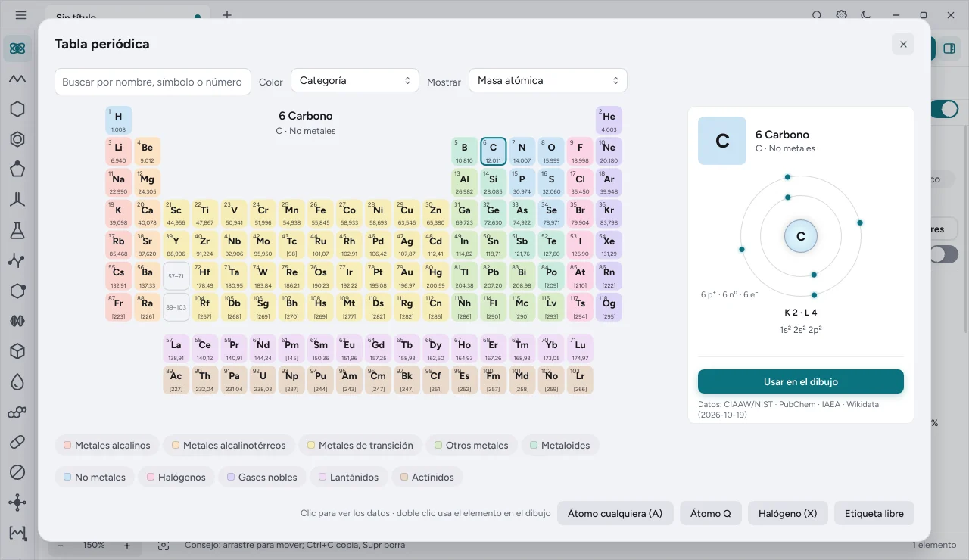Toggle the side panel icon in the top right
969x560 pixels.
tap(948, 48)
